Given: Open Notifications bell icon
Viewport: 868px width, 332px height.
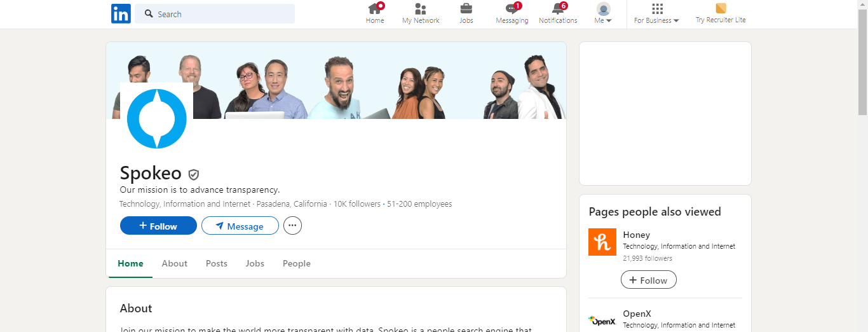Looking at the screenshot, I should (x=558, y=9).
